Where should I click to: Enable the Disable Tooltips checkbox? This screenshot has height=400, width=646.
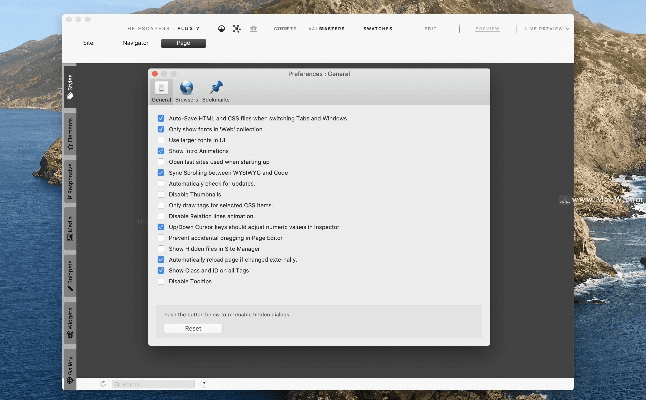pyautogui.click(x=161, y=281)
